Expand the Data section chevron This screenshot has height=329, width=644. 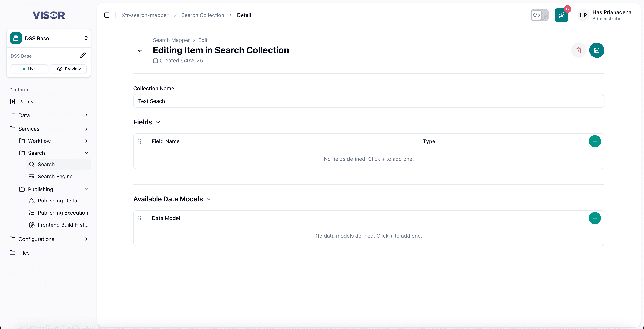click(x=86, y=115)
